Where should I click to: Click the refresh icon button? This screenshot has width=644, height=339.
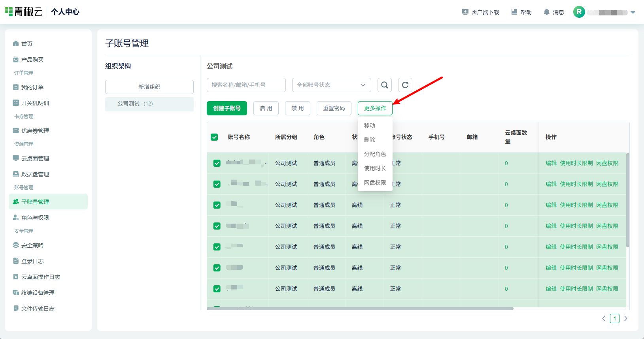(405, 85)
